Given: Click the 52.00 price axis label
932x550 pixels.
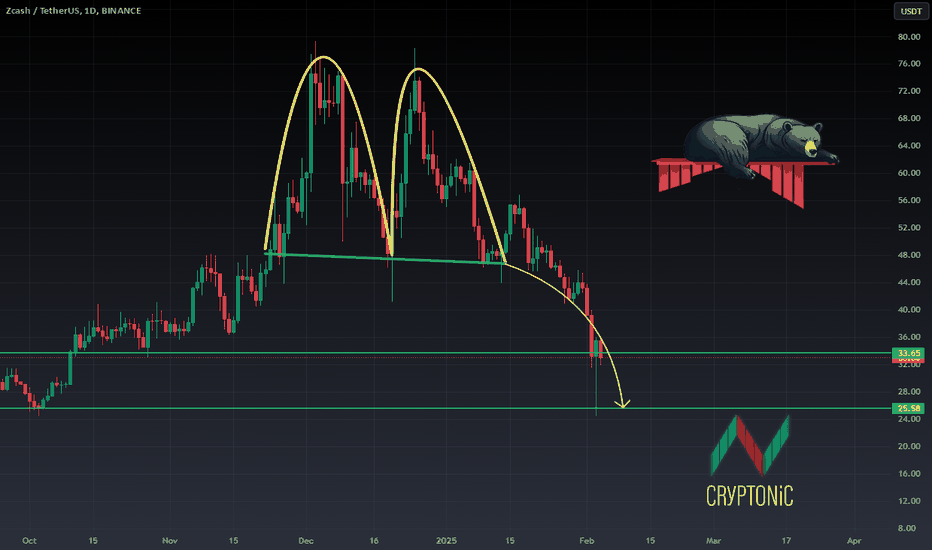Looking at the screenshot, I should [909, 228].
